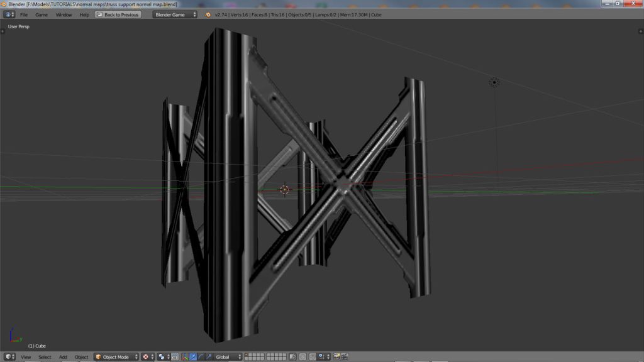Select the translate manipulator arrow icon

[x=193, y=356]
